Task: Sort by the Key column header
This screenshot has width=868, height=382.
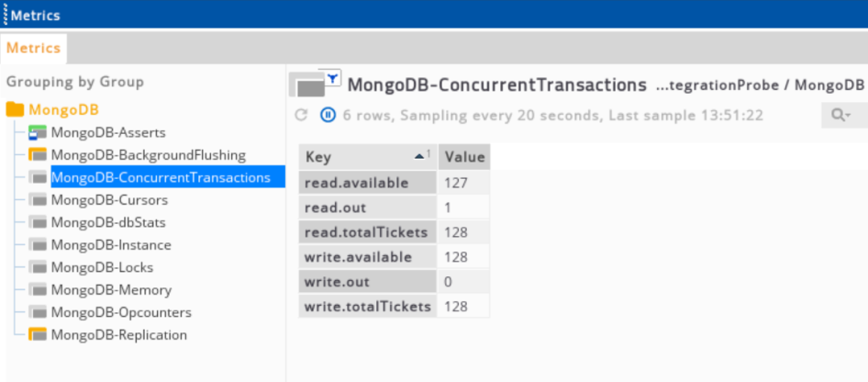Action: pos(368,157)
